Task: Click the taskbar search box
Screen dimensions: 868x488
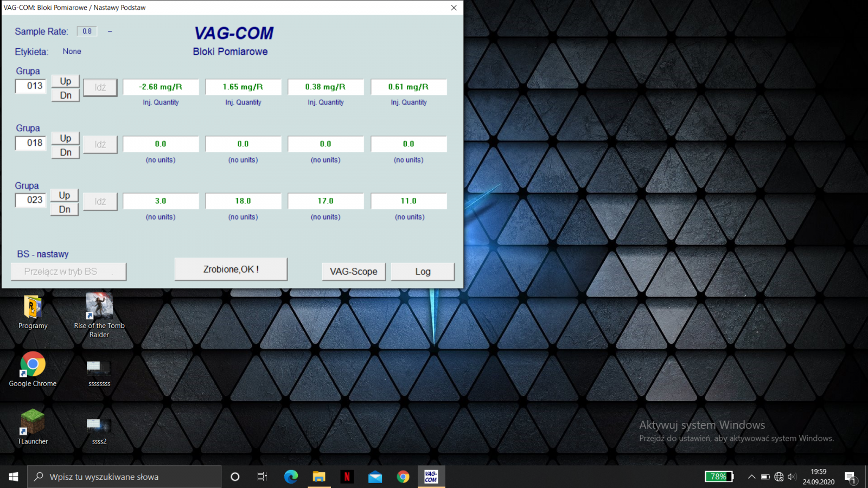Action: (x=124, y=477)
